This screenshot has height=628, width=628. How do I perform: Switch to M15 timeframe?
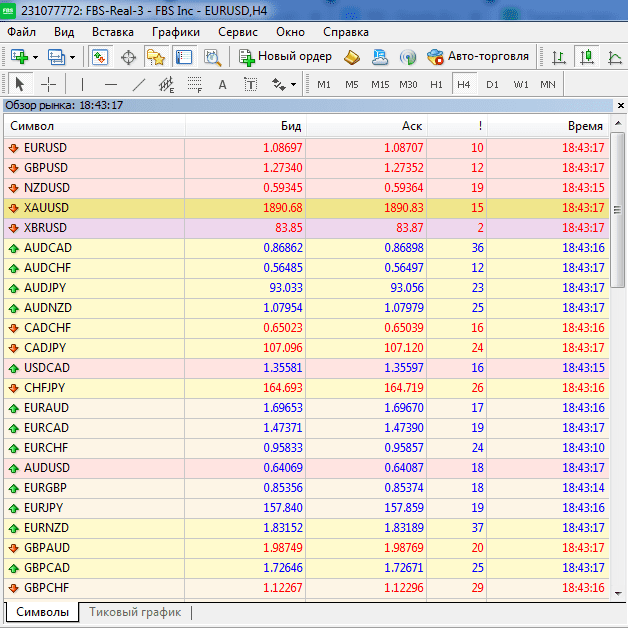pos(380,85)
